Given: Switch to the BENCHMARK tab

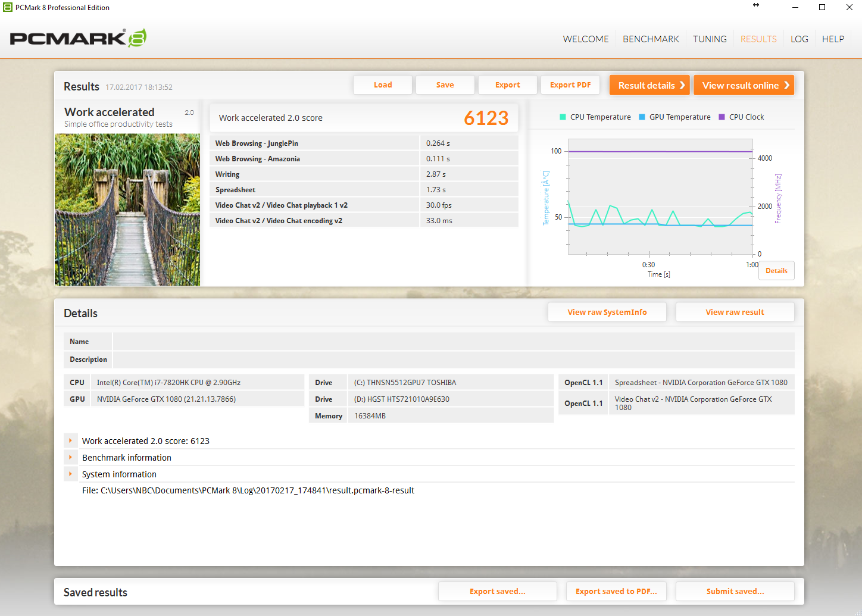Looking at the screenshot, I should coord(651,39).
